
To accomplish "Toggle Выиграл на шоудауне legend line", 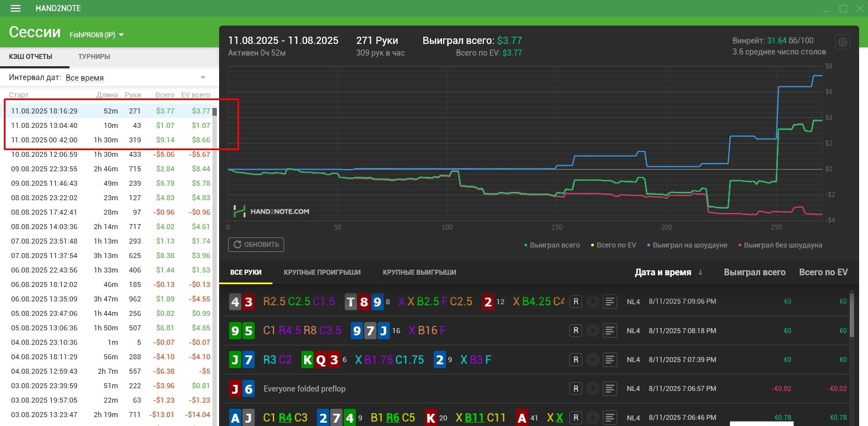I will [687, 245].
